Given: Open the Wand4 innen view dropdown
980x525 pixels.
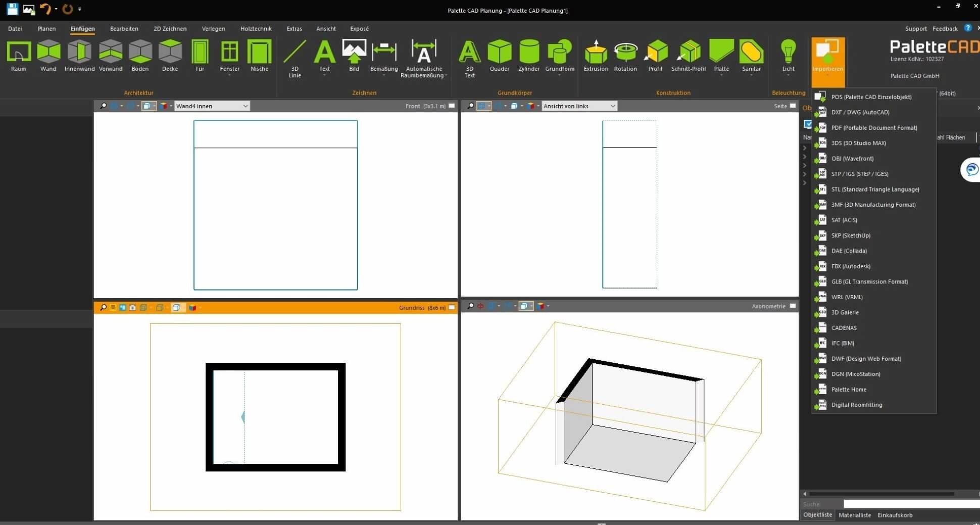Looking at the screenshot, I should [211, 106].
